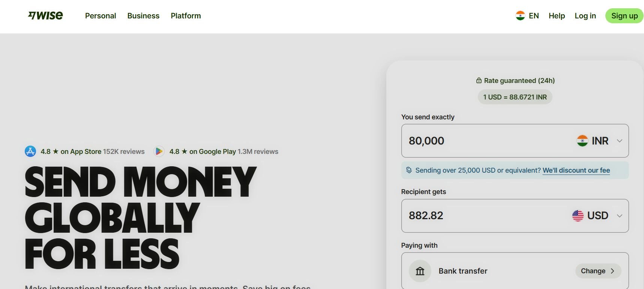The image size is (644, 289).
Task: Click Change payment method button
Action: click(x=598, y=271)
